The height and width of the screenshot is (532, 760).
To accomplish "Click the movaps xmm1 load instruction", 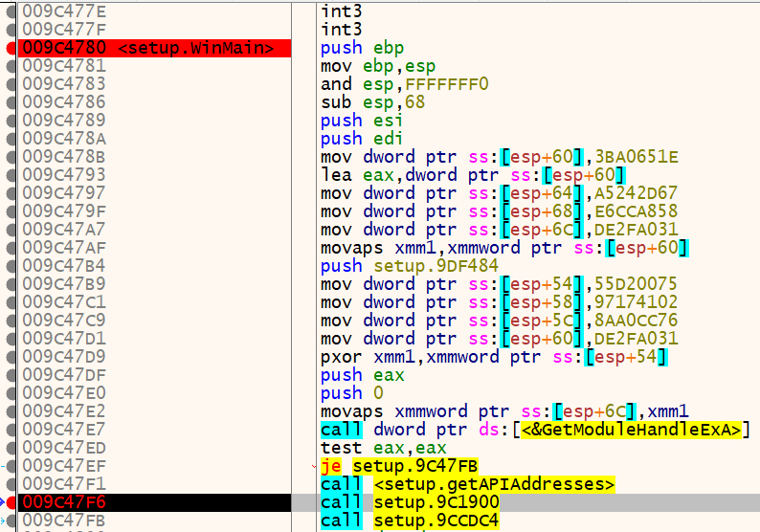I will [504, 248].
